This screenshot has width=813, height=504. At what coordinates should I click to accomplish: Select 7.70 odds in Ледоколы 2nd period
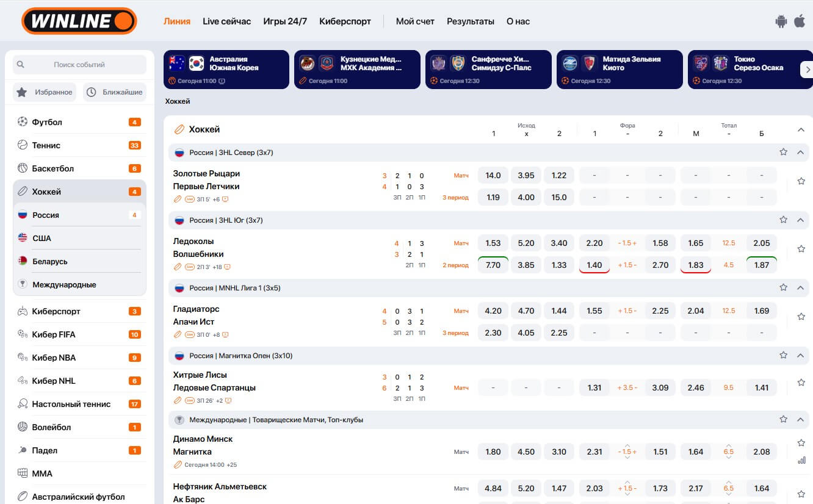pyautogui.click(x=493, y=265)
